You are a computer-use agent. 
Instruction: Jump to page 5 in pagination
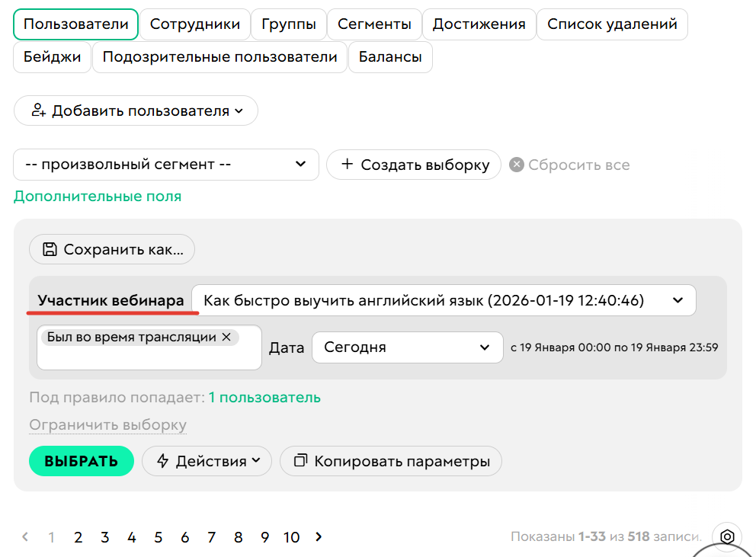(x=158, y=537)
